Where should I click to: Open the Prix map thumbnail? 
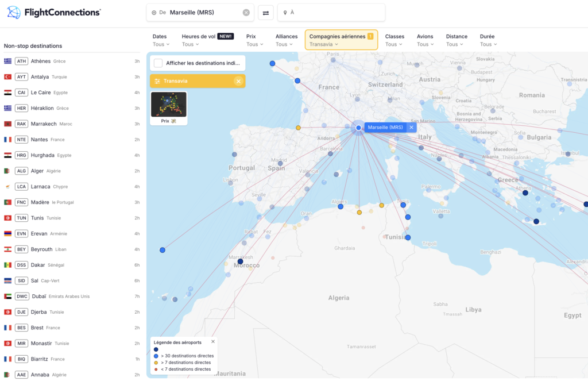click(169, 108)
